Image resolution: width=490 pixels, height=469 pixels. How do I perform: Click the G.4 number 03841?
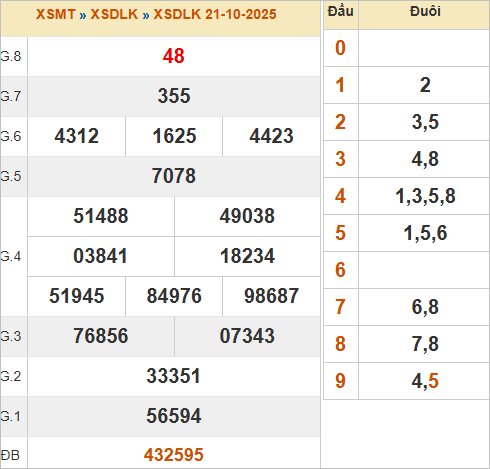click(100, 256)
